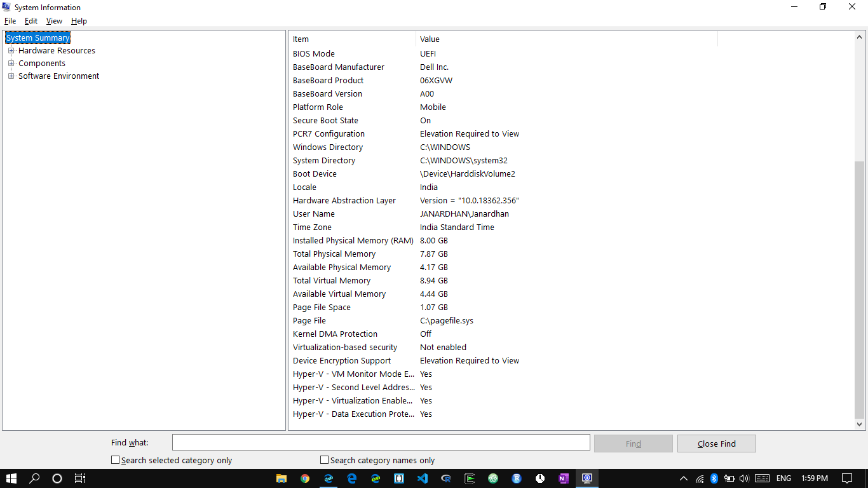Viewport: 868px width, 488px height.
Task: Click the System Information taskbar icon
Action: 587,478
